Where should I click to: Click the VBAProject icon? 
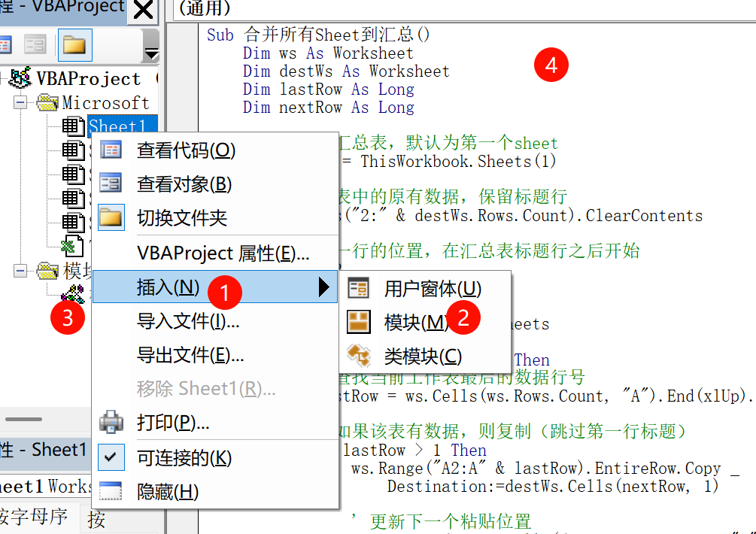point(20,78)
